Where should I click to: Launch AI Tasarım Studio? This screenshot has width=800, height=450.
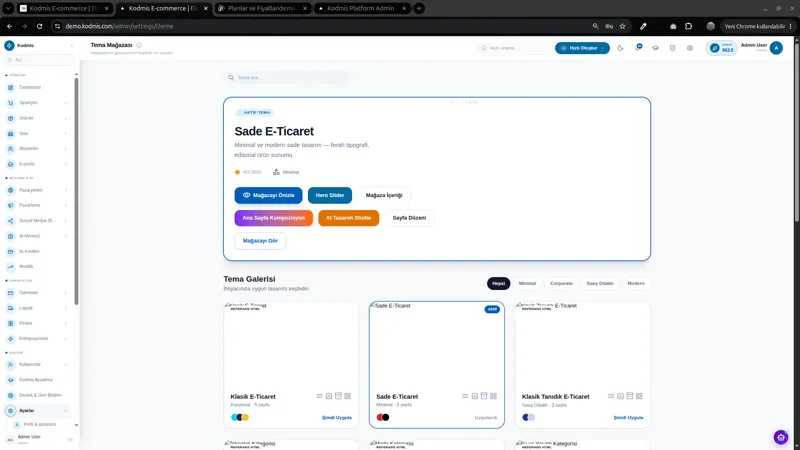click(348, 218)
